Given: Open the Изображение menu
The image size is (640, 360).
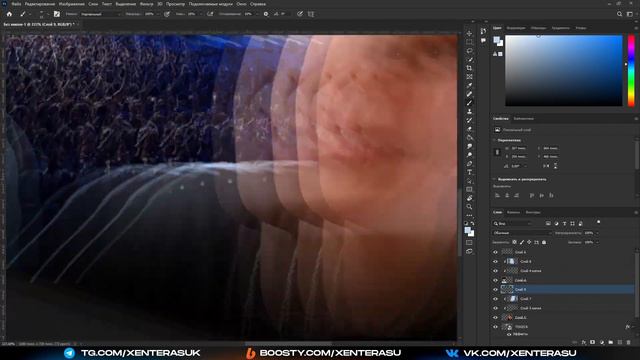Looking at the screenshot, I should (x=71, y=4).
